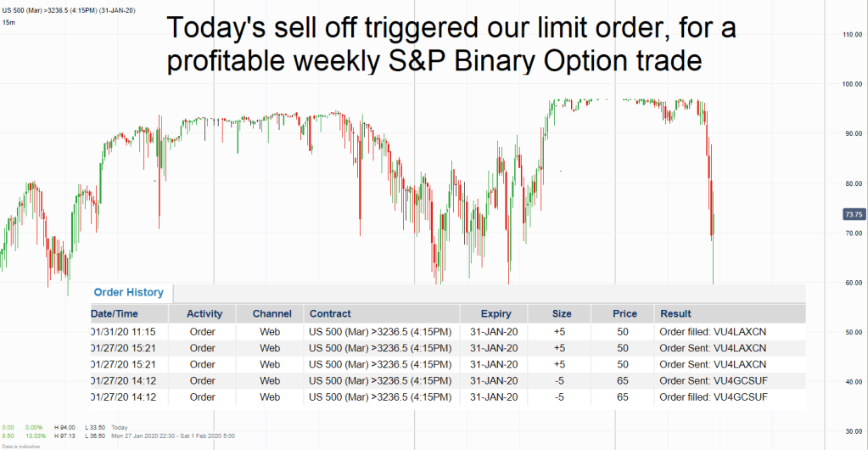Open the Order History tab
Viewport: 868px width, 450px height.
coord(129,292)
